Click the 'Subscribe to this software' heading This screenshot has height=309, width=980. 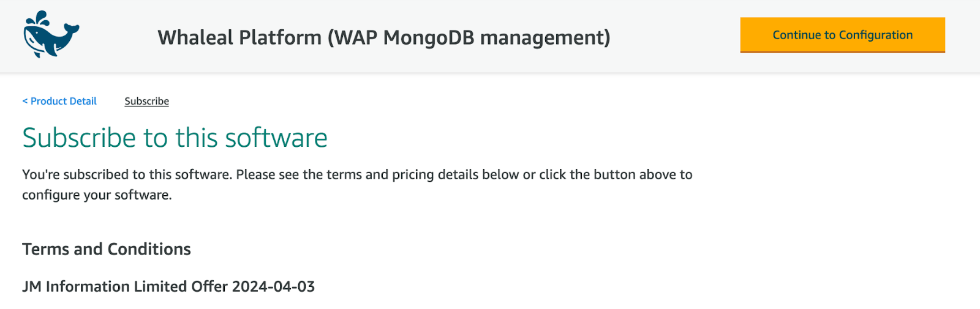pos(175,138)
